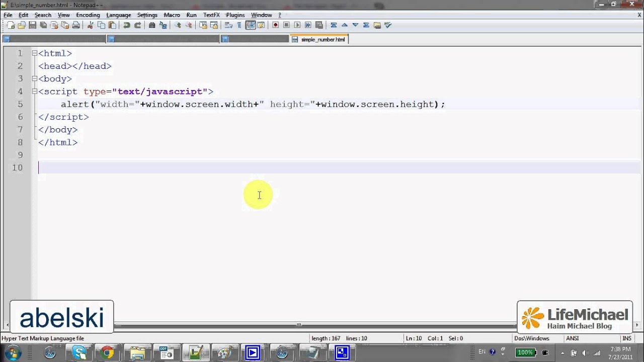Click the Windows Start button
The height and width of the screenshot is (362, 644).
12,352
